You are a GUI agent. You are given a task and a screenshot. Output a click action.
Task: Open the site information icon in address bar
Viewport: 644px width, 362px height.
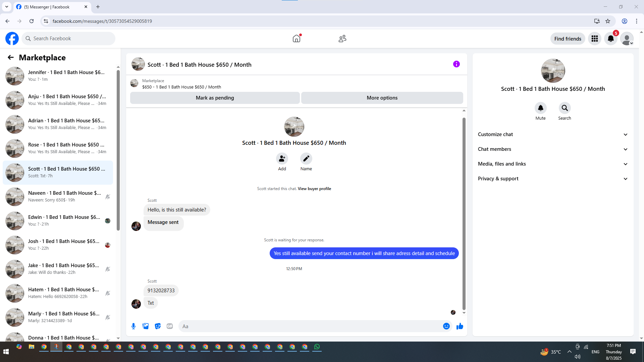click(x=46, y=21)
